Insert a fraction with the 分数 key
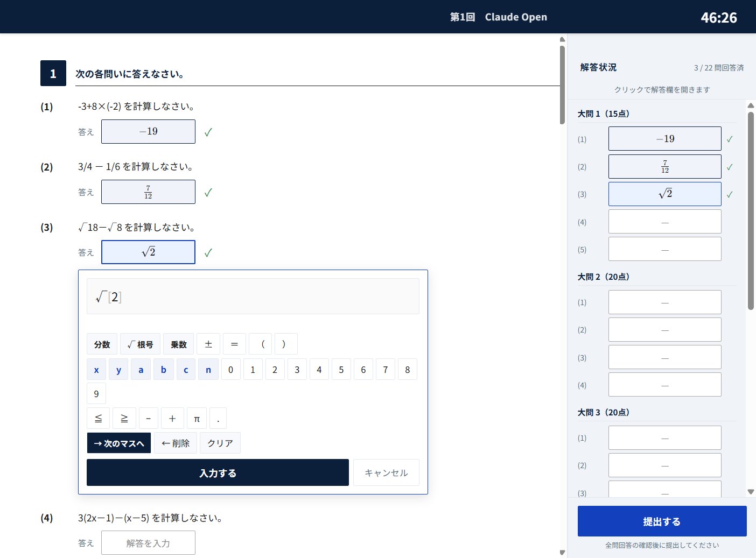 (x=102, y=344)
